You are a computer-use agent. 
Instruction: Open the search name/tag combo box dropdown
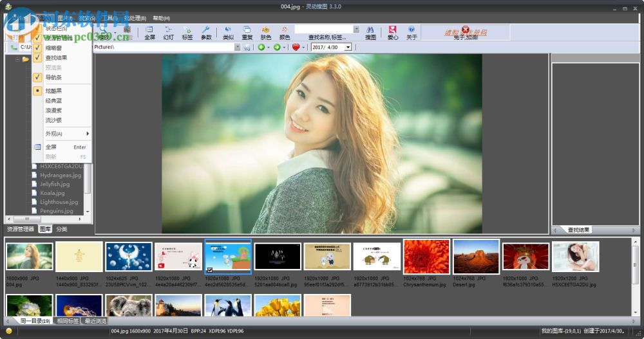tap(356, 29)
